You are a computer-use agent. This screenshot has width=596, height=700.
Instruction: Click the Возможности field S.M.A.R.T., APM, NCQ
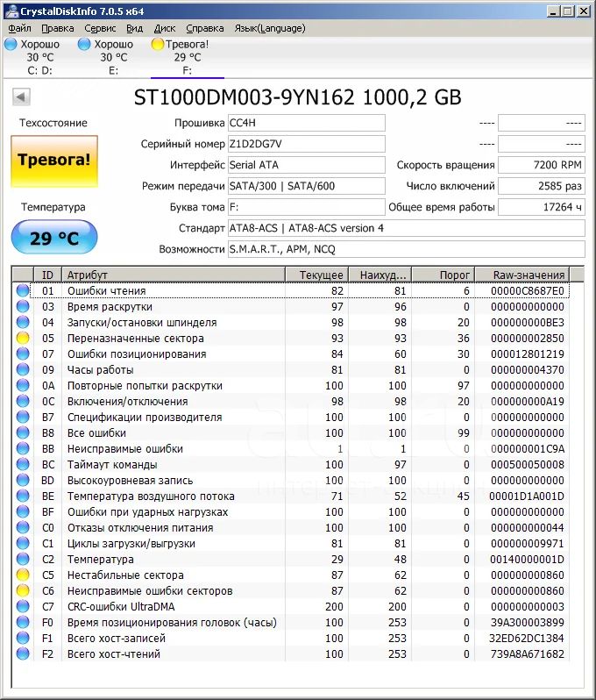click(x=407, y=249)
